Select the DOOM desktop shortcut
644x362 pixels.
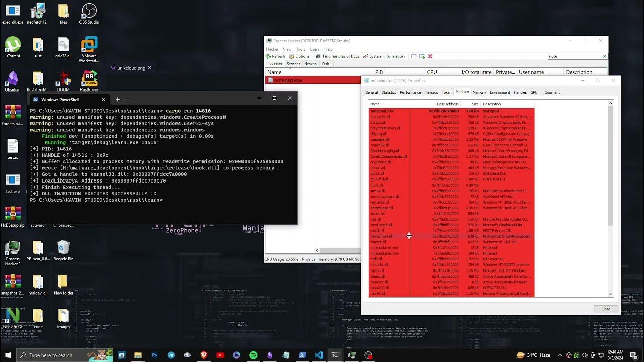coord(64,80)
